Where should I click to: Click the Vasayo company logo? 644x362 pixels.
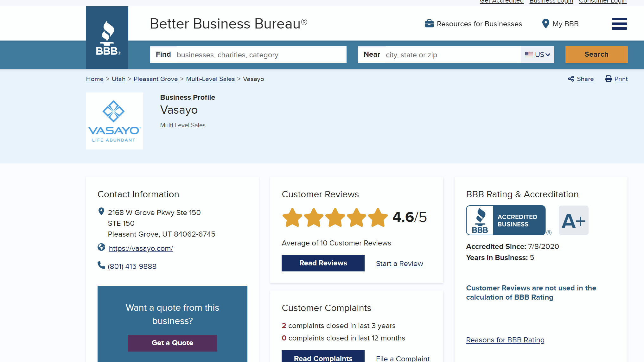[115, 121]
